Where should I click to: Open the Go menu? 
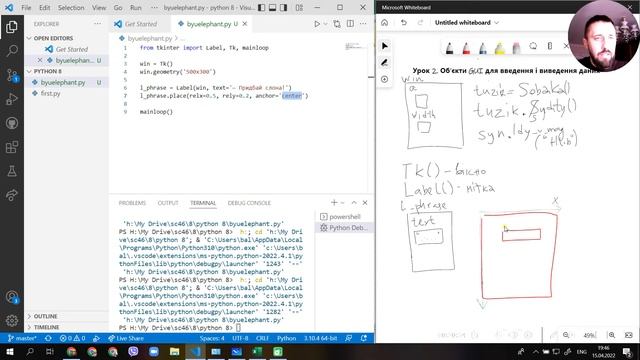coord(118,7)
